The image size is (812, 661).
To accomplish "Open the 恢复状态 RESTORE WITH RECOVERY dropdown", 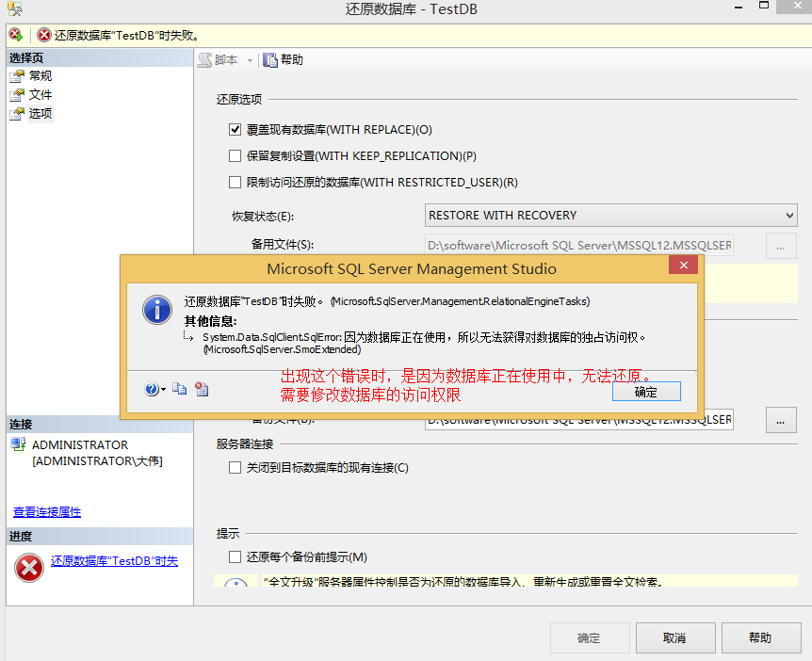I will (610, 216).
